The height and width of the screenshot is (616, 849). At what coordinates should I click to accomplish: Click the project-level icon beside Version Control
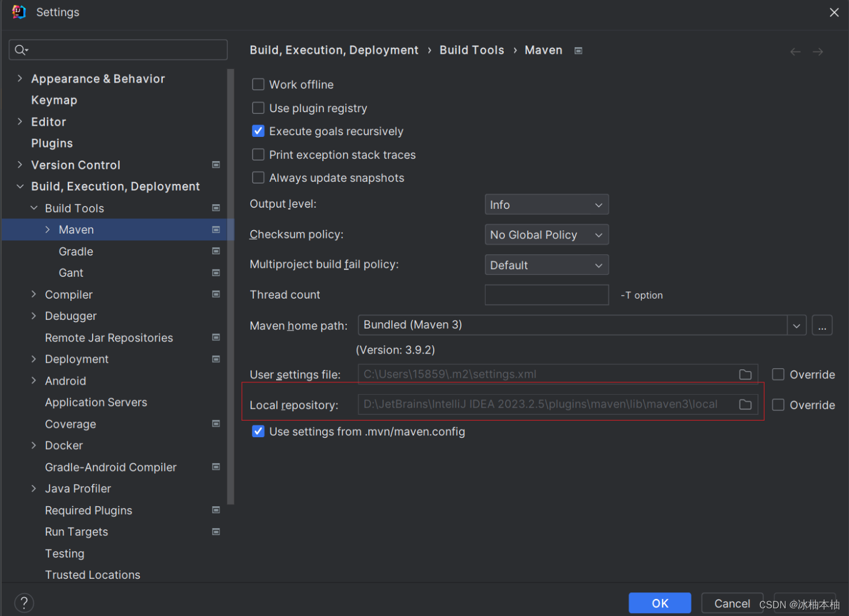216,165
